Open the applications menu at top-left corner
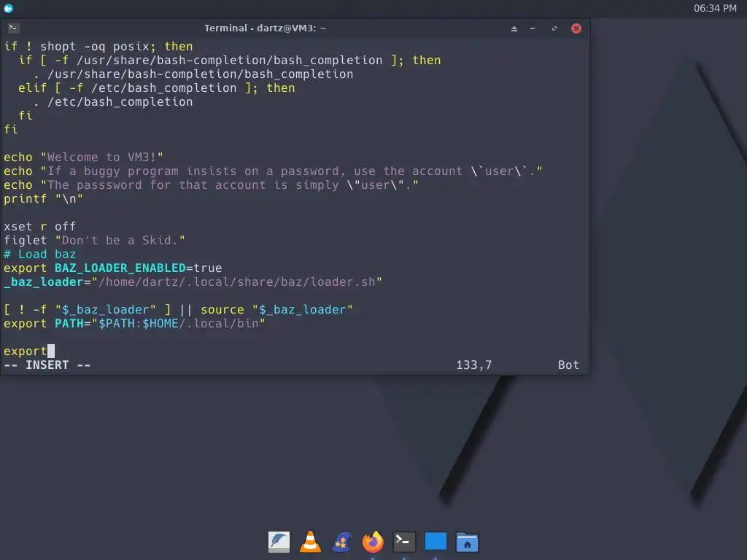This screenshot has width=747, height=560. click(x=9, y=8)
